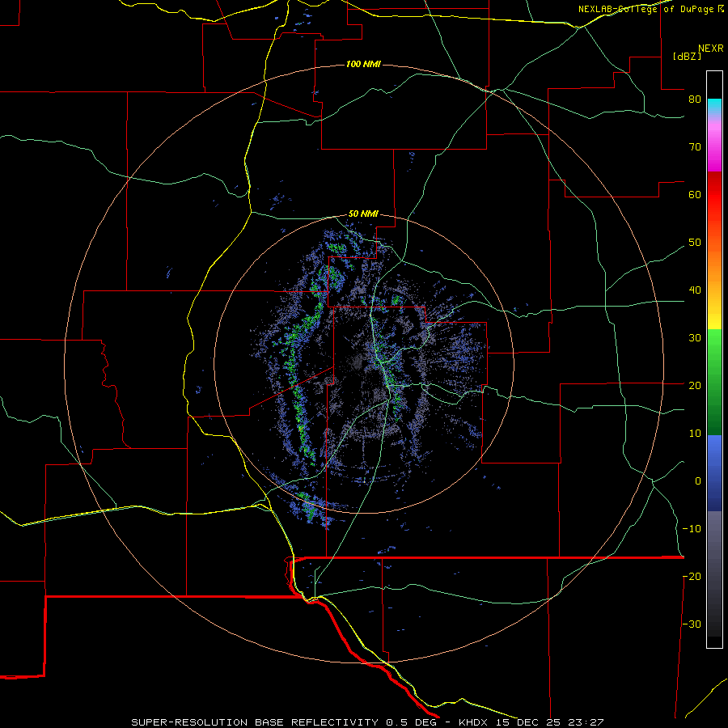Viewport: 728px width, 728px height.
Task: Click the 'NEXR' label above the color scale
Action: (710, 49)
